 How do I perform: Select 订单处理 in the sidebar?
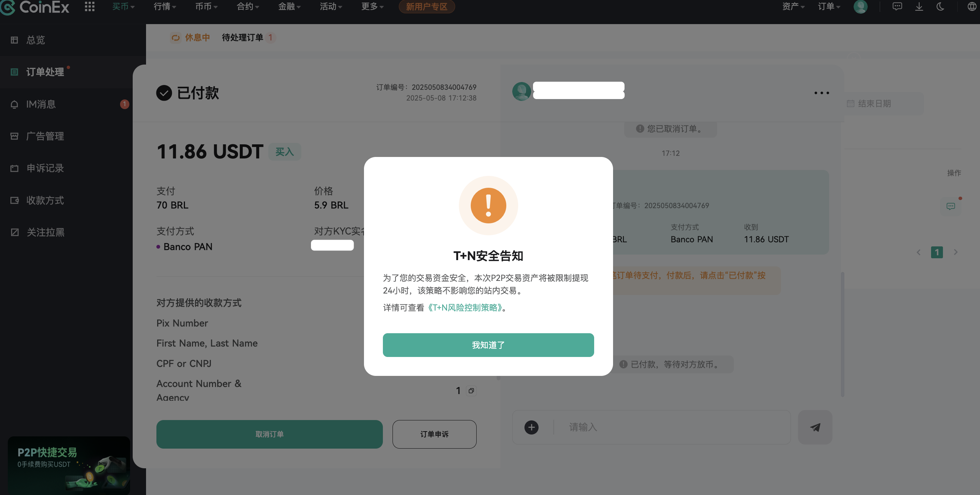click(x=45, y=72)
